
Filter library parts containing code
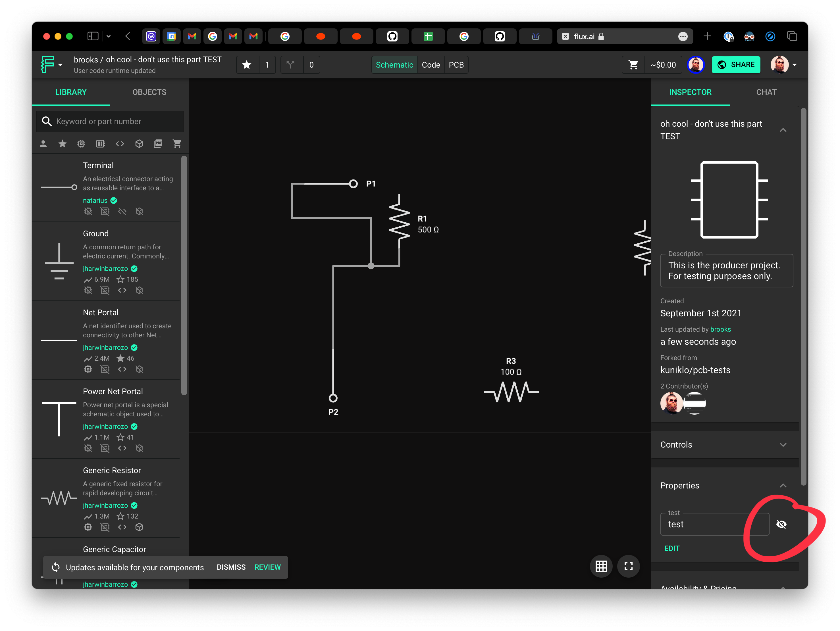point(120,144)
